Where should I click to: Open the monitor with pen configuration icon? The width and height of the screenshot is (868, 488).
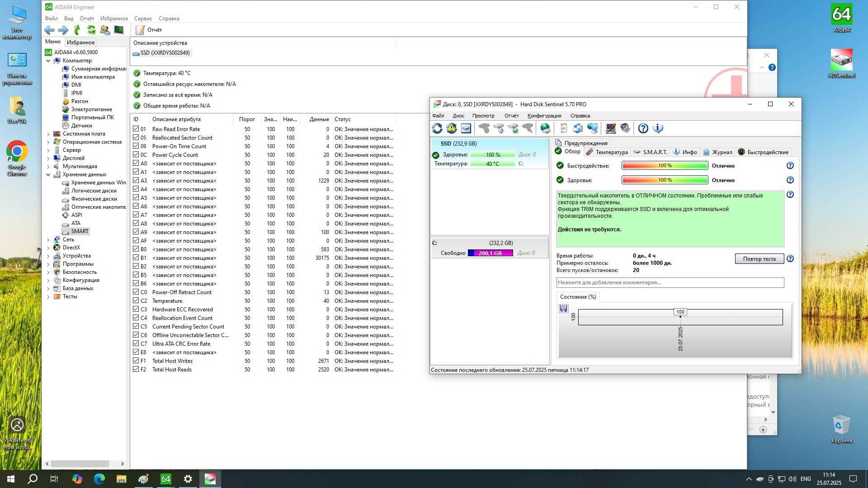coord(611,128)
